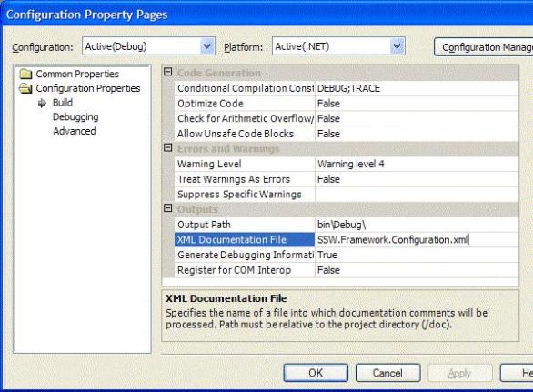Select the Advanced tree item
The width and height of the screenshot is (533, 392).
click(x=74, y=131)
